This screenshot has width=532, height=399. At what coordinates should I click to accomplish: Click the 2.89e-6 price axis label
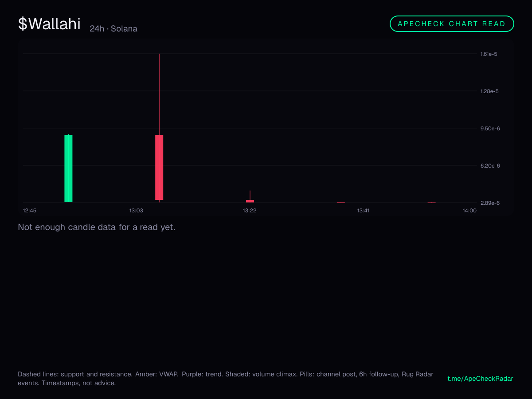tap(490, 203)
